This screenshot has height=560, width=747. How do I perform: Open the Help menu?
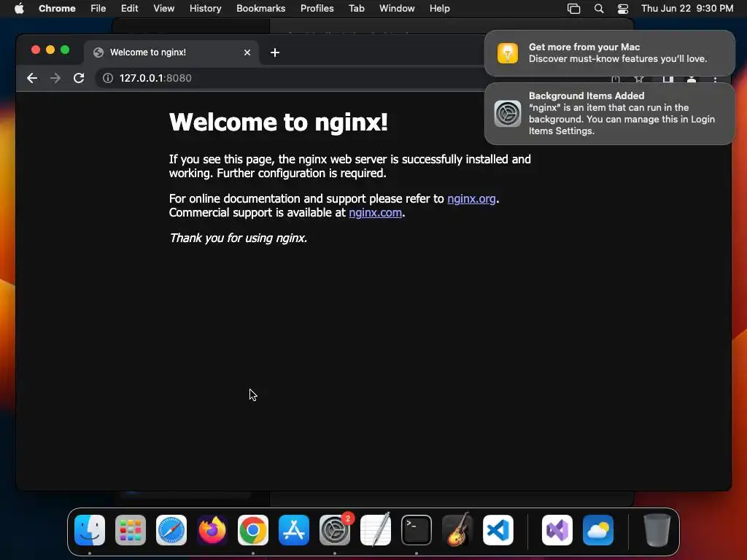439,9
